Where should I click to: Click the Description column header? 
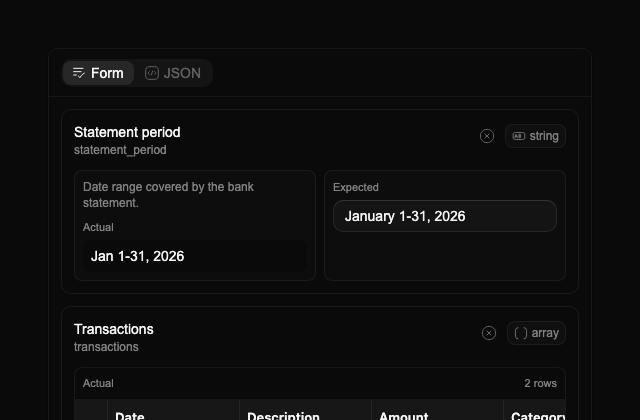(305, 412)
